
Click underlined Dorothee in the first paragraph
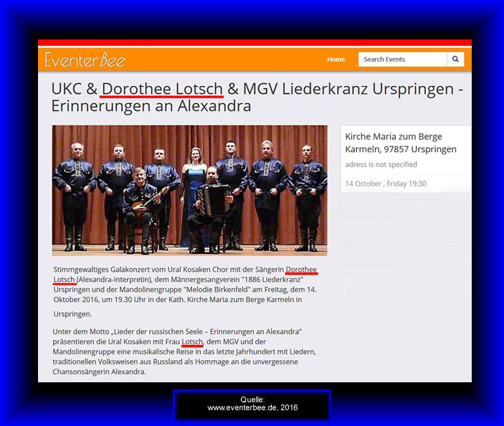pos(301,270)
